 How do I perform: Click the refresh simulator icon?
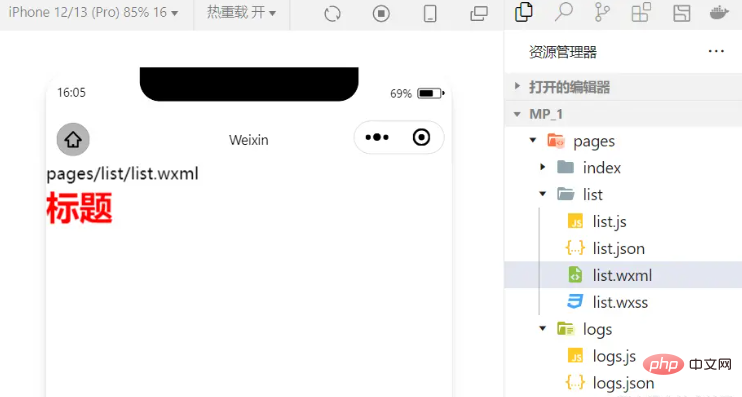[332, 14]
